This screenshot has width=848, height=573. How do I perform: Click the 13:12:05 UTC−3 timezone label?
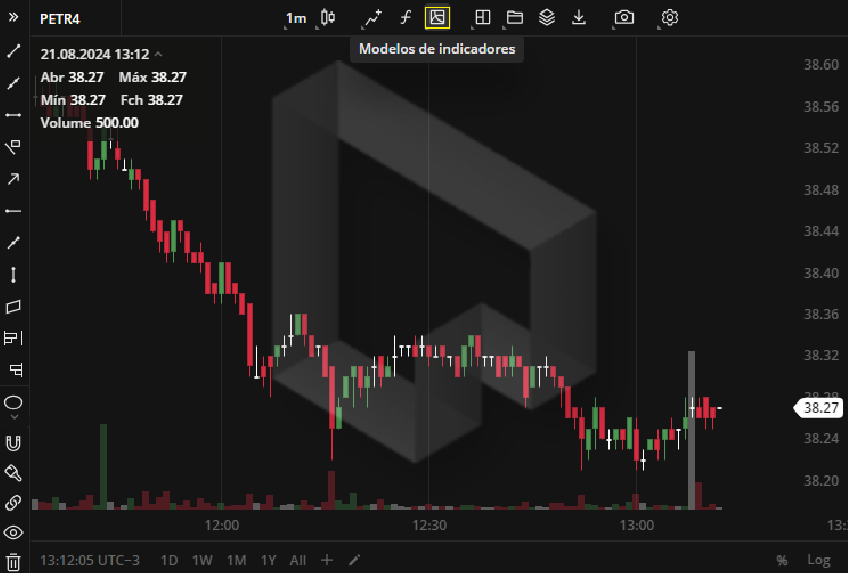[90, 560]
